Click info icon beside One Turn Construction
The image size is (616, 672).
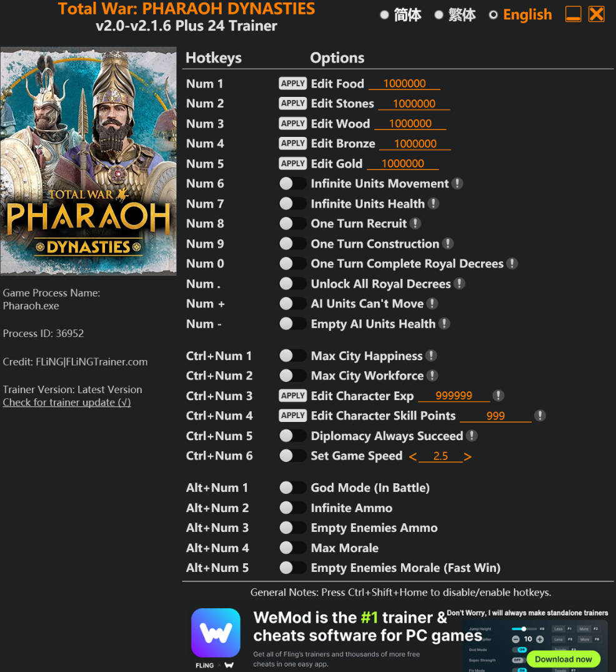(448, 243)
